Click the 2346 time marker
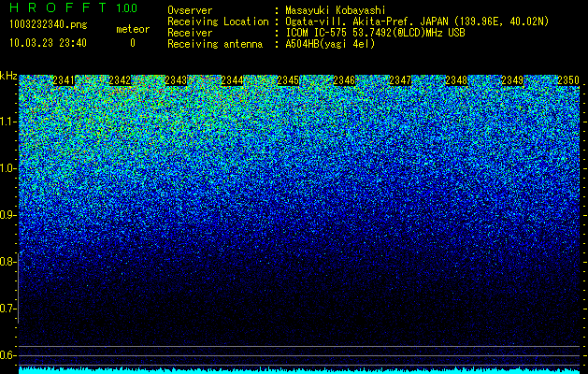The width and height of the screenshot is (588, 374). coord(344,80)
